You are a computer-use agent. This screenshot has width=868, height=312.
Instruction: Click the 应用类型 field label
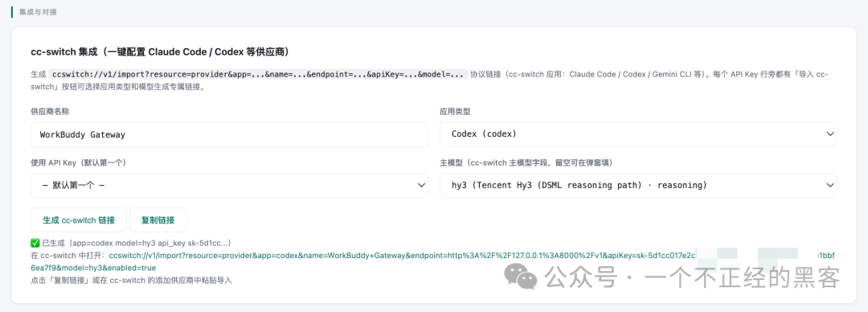click(x=455, y=112)
